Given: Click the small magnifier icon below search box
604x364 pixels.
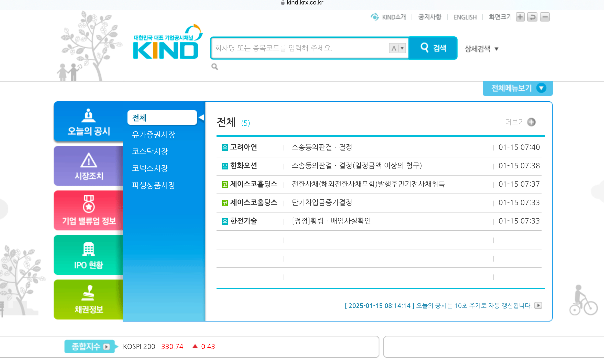Looking at the screenshot, I should click(214, 67).
